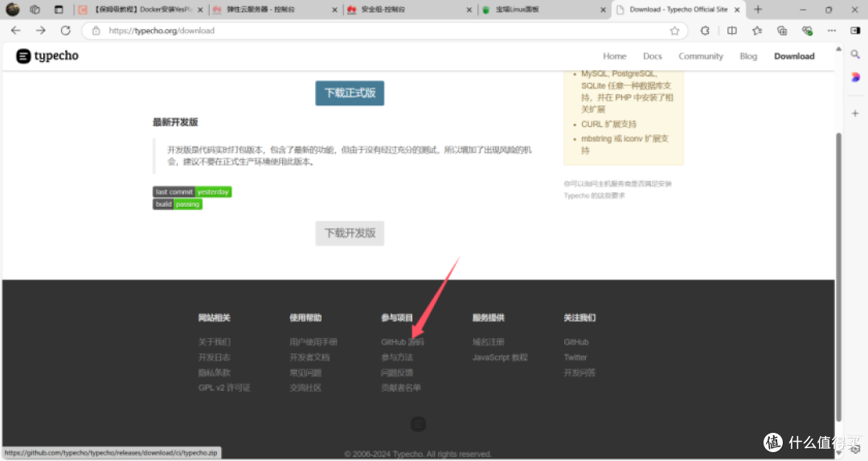Open the 开发者文档 footer link
The image size is (868, 461).
(309, 357)
